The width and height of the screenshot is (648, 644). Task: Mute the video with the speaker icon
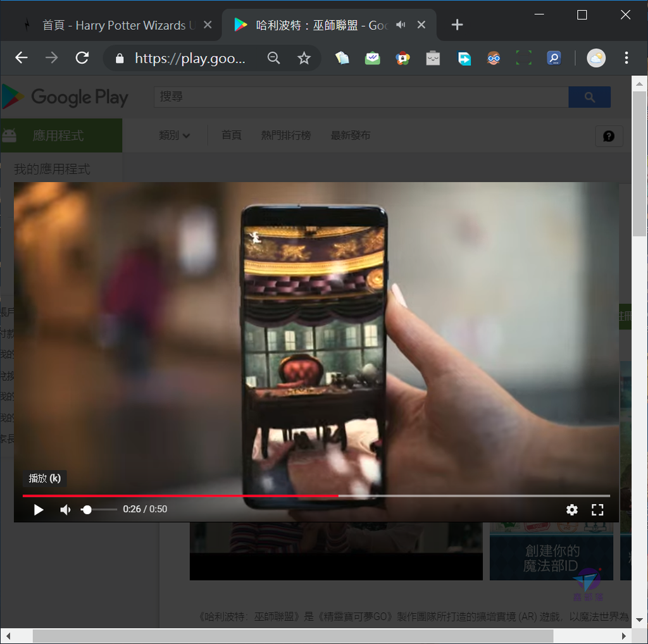point(65,510)
